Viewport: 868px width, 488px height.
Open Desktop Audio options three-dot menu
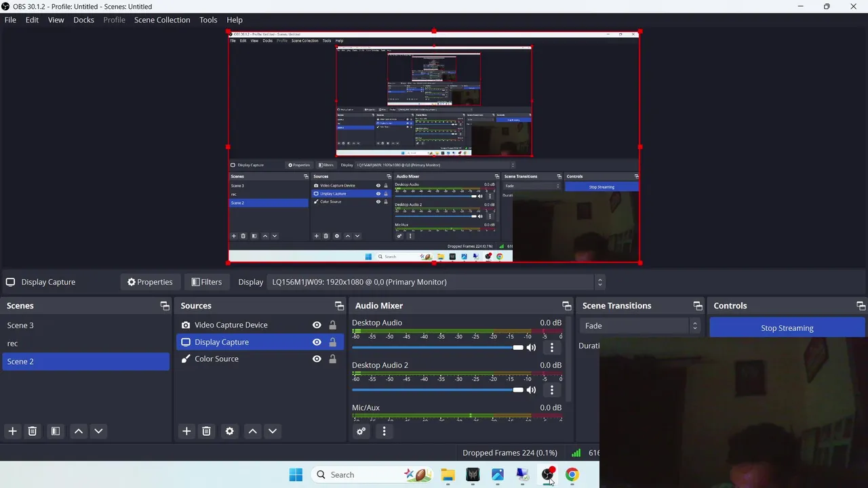coord(551,348)
